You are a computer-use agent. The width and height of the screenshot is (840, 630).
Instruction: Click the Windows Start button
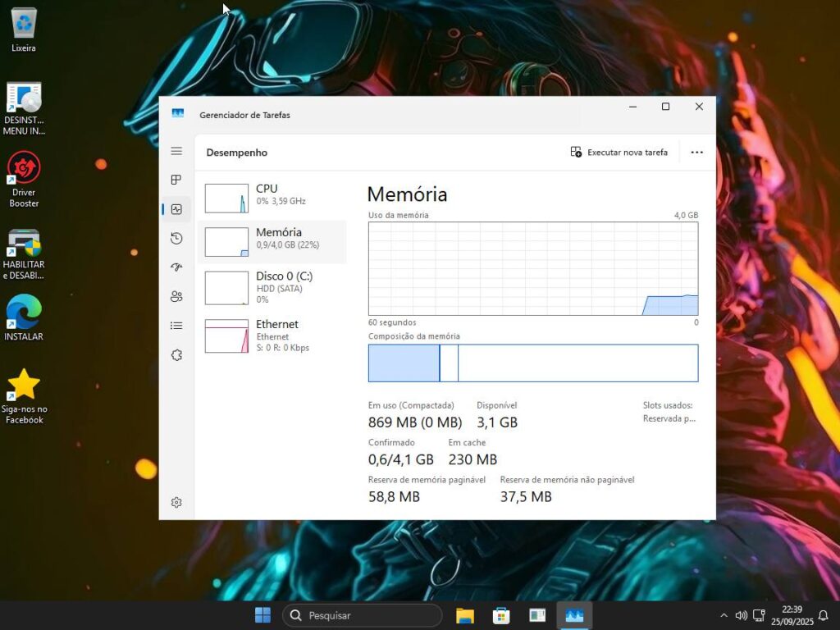click(263, 615)
